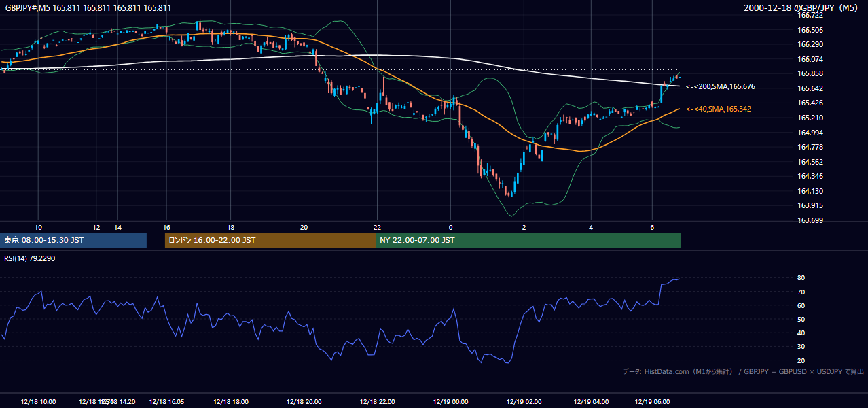Click price axis value 166.722

[810, 15]
